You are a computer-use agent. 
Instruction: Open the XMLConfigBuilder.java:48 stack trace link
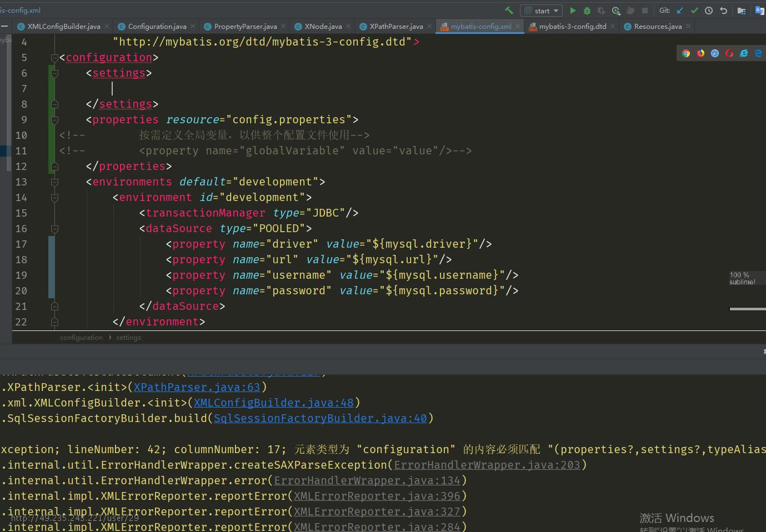click(273, 403)
